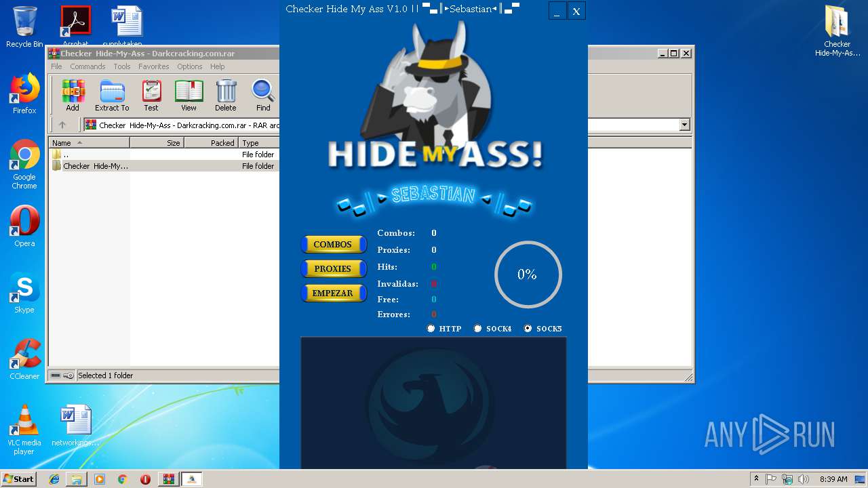Click the Chrome icon in taskbar
868x488 pixels.
(x=122, y=479)
